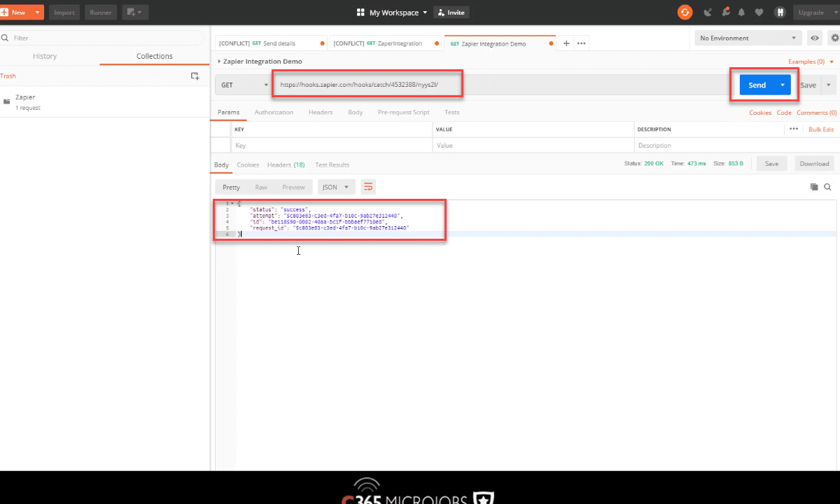This screenshot has width=840, height=504.
Task: Select the No Environment dropdown
Action: 748,38
